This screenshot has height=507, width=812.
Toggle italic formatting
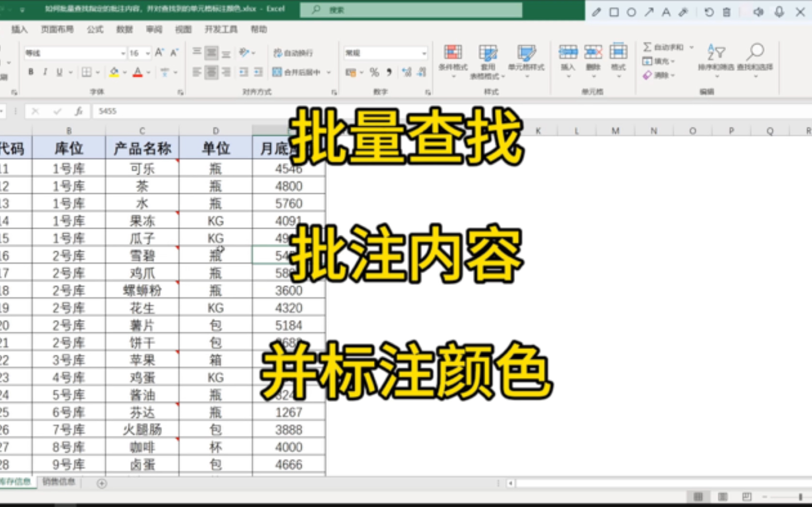coord(45,72)
